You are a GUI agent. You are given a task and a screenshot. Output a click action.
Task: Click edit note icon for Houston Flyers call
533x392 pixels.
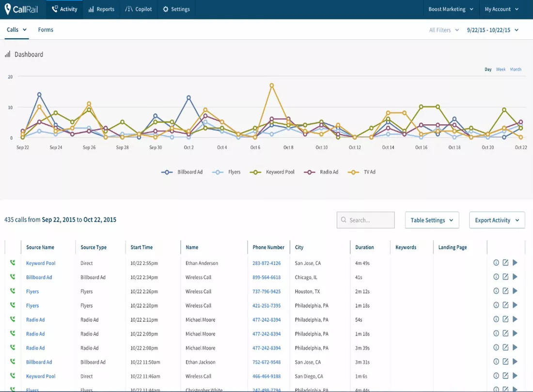(505, 291)
